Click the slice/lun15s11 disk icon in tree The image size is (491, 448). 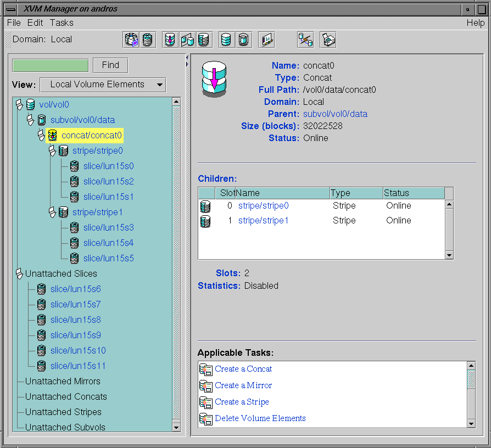click(42, 366)
